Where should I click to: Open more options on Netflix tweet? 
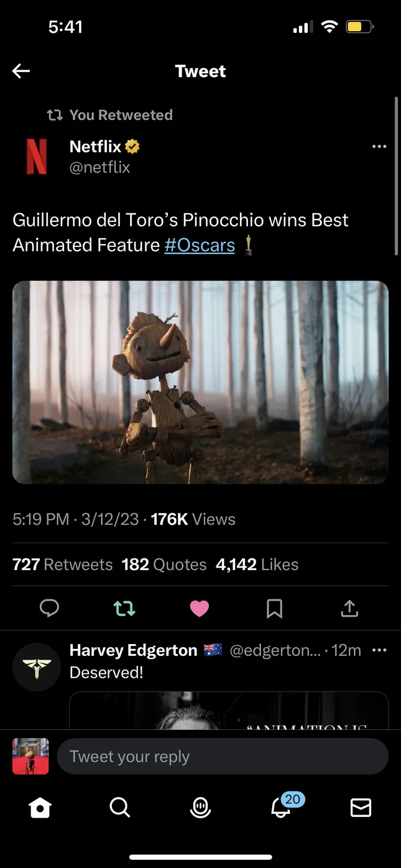pyautogui.click(x=379, y=147)
